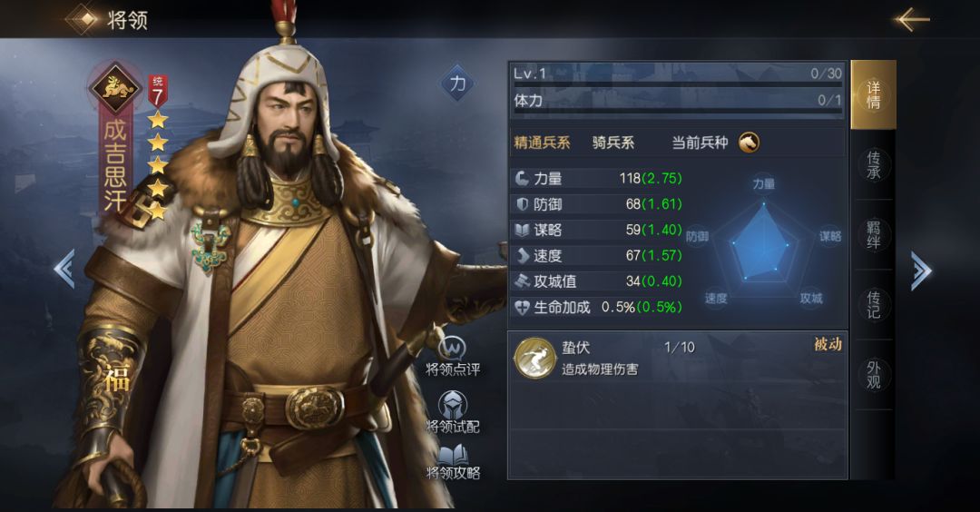Click the 体力 stamina bar
The height and width of the screenshot is (512, 980).
(678, 102)
